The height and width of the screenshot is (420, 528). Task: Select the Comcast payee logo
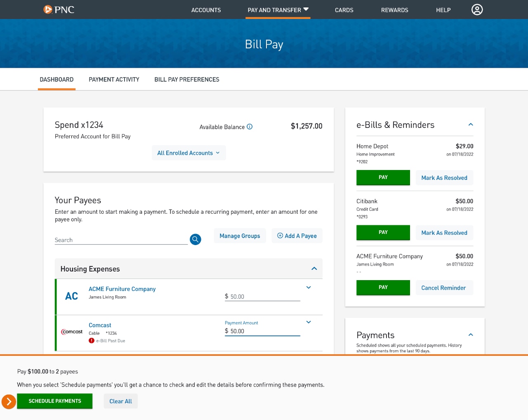pyautogui.click(x=71, y=332)
